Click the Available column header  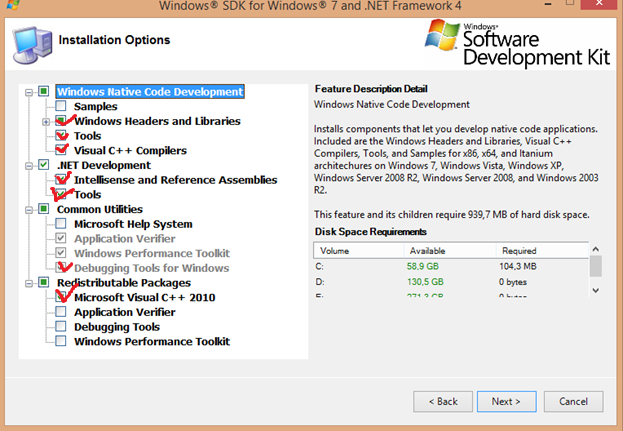click(x=450, y=251)
